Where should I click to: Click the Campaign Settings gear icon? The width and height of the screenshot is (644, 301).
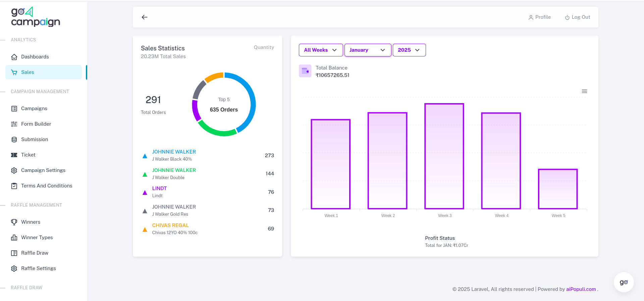(14, 170)
